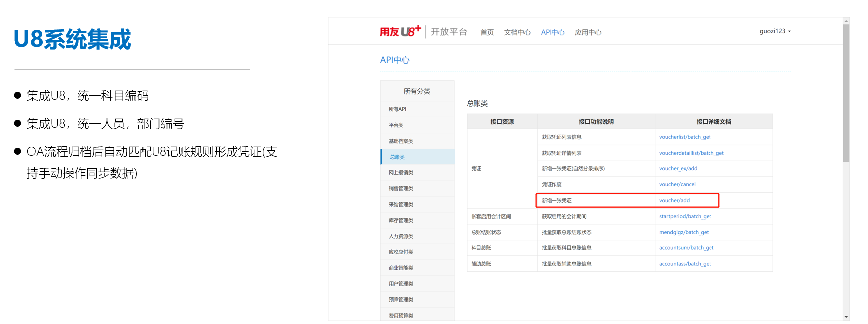Click the 获取凭证列表信息 cell
This screenshot has width=868, height=324.
596,137
